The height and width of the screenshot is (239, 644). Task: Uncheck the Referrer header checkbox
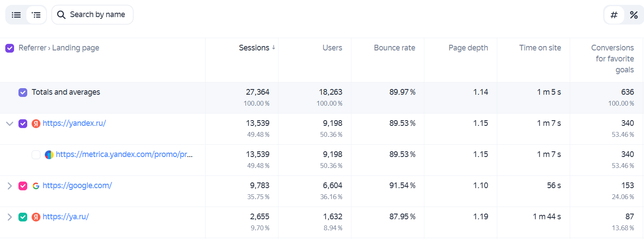pyautogui.click(x=10, y=48)
